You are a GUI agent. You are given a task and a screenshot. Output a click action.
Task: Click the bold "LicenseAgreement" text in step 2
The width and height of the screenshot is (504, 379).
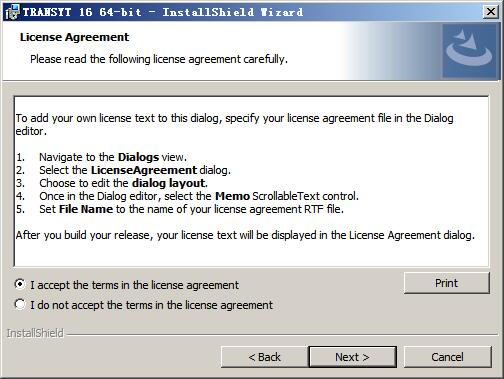click(144, 170)
